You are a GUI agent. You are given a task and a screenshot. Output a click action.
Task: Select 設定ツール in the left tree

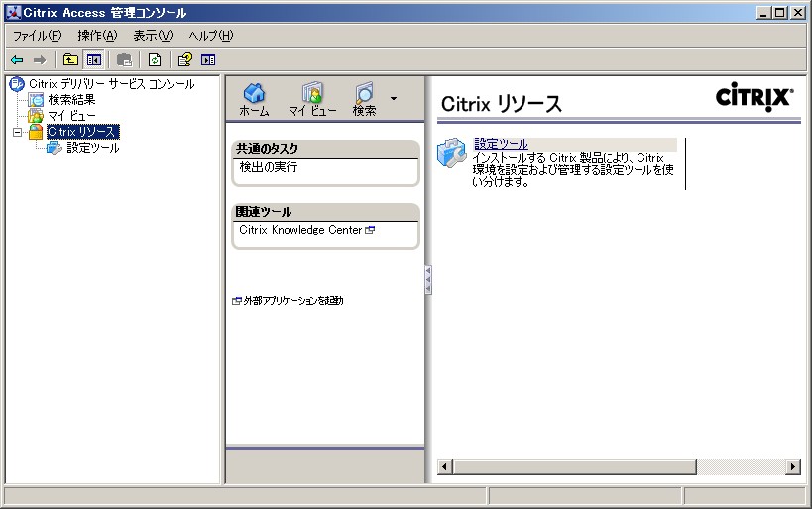click(92, 148)
